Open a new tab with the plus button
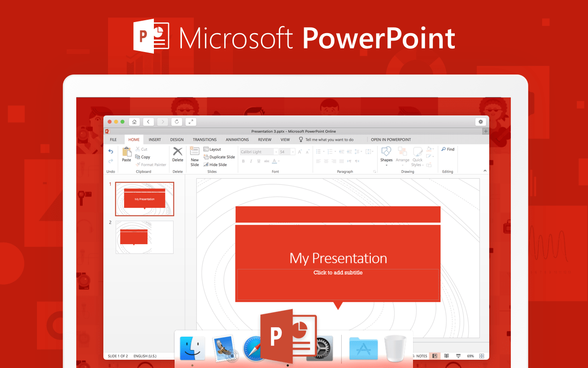 pos(486,131)
